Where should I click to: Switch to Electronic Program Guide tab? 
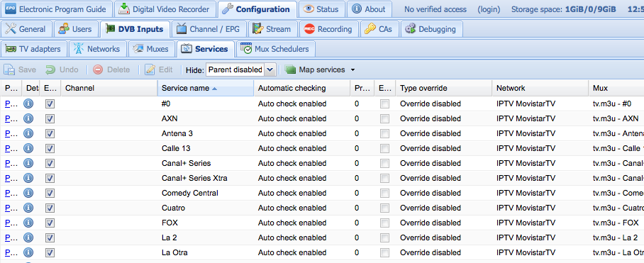(x=56, y=9)
